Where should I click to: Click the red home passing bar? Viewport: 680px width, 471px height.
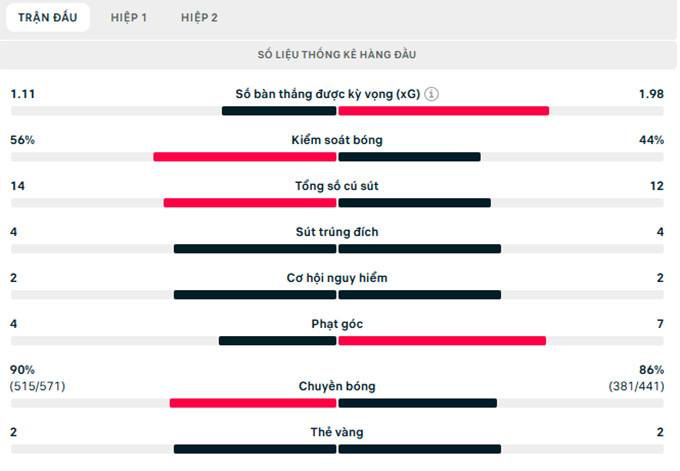[252, 403]
